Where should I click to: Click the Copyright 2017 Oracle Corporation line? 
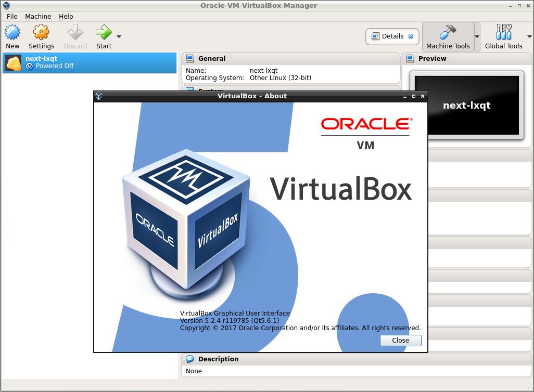(300, 328)
